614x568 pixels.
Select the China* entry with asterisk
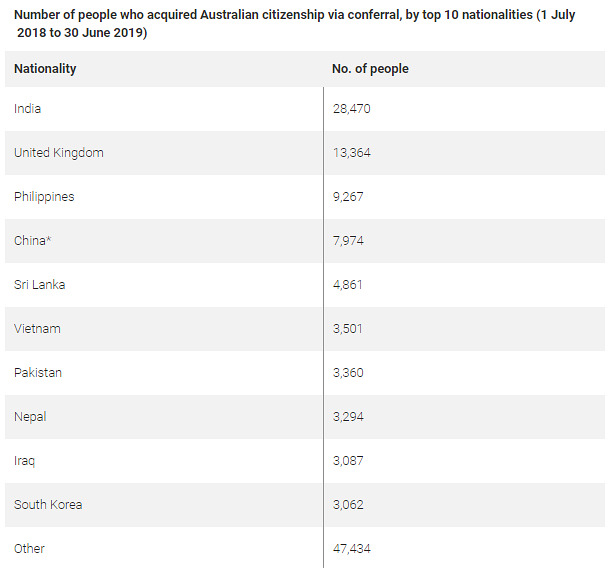(x=33, y=240)
